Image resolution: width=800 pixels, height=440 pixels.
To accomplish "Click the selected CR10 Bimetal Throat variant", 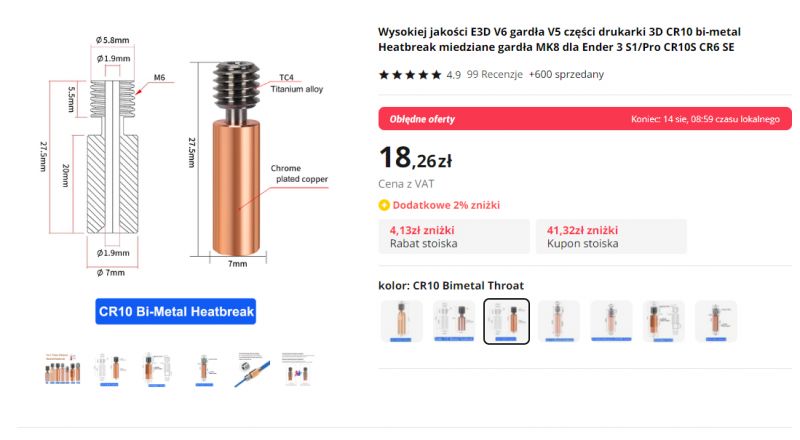I will [506, 322].
